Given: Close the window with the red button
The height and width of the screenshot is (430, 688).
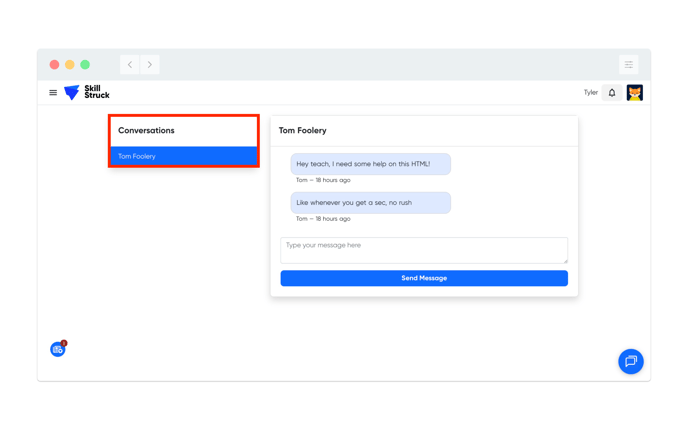Looking at the screenshot, I should [x=54, y=65].
